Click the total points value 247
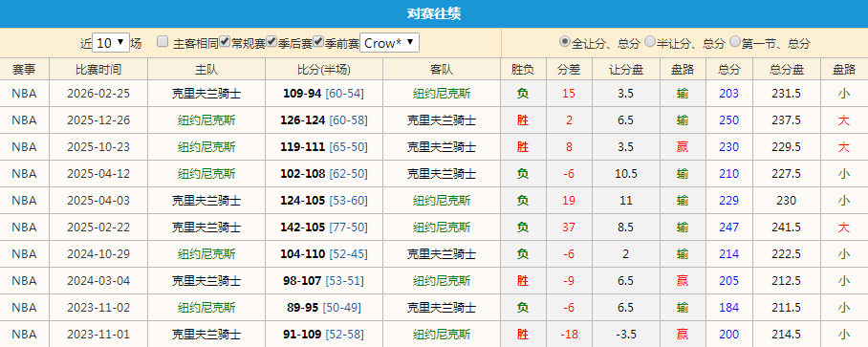This screenshot has height=347, width=868. 729,228
